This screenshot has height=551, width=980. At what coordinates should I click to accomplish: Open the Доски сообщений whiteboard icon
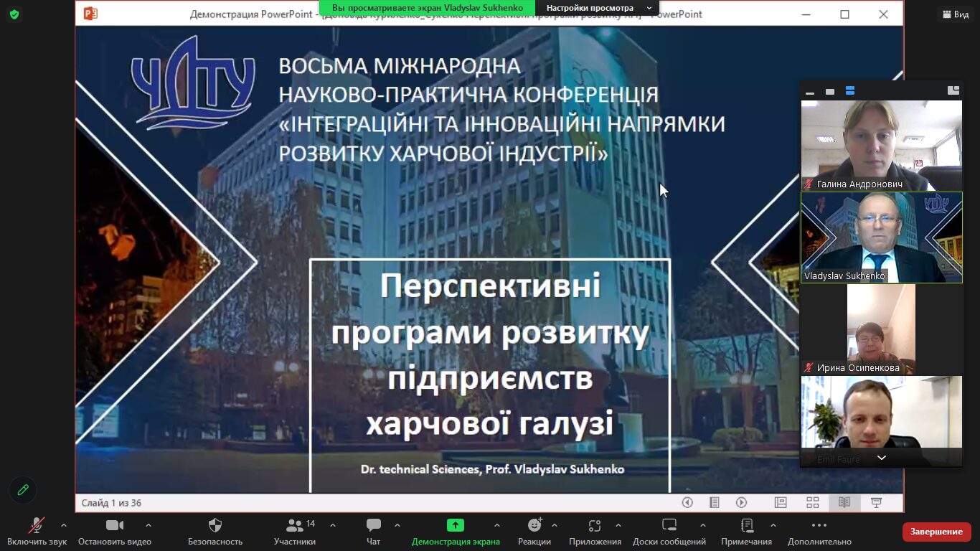(669, 525)
